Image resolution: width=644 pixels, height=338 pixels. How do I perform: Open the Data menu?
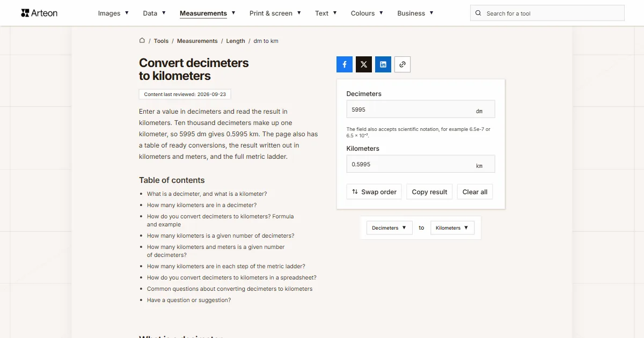[x=154, y=13]
